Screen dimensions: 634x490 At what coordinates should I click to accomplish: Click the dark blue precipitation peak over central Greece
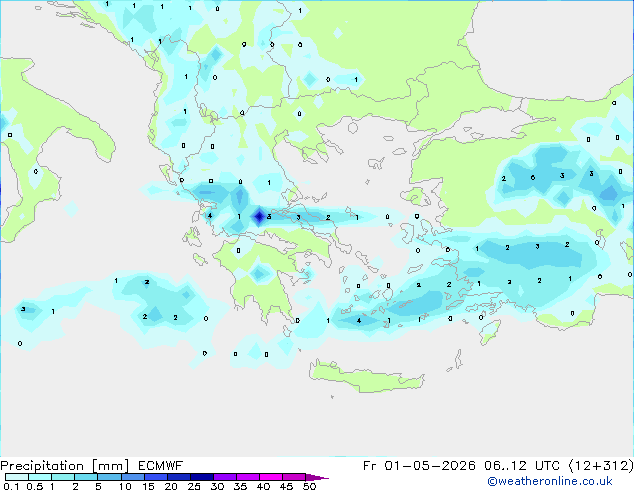click(x=259, y=217)
